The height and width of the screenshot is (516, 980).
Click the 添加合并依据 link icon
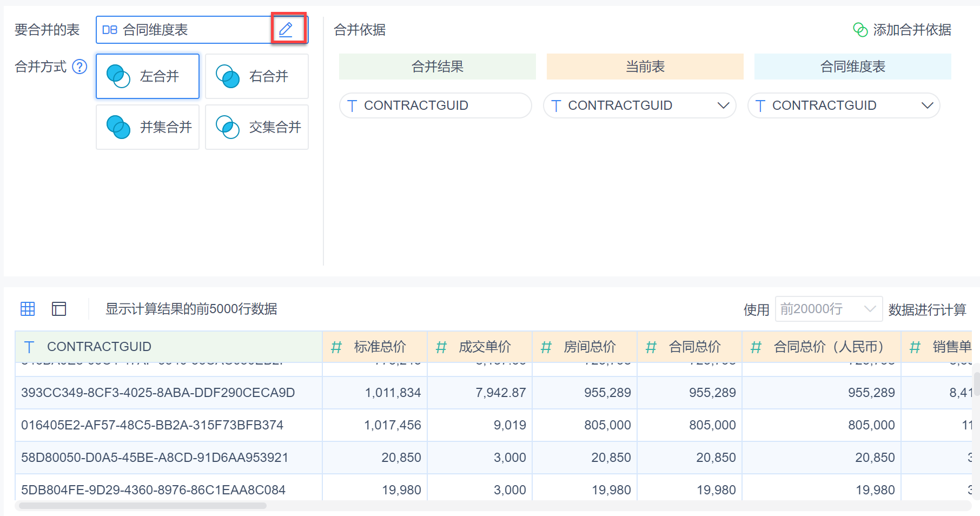point(860,30)
